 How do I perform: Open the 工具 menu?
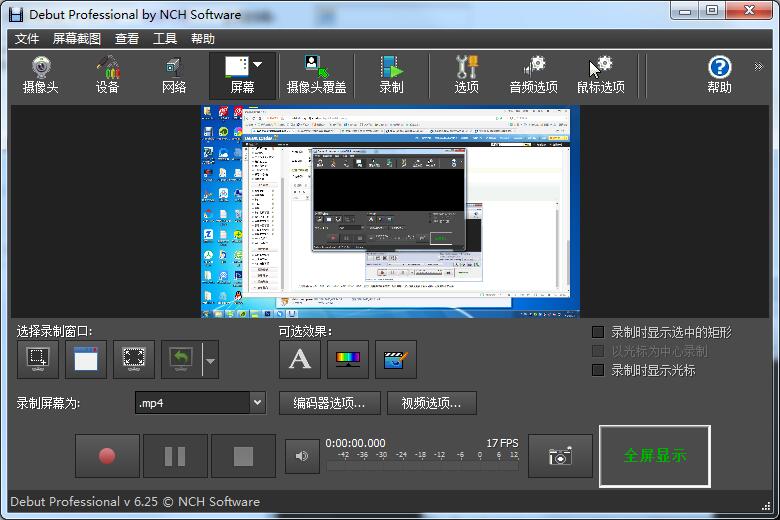click(165, 39)
